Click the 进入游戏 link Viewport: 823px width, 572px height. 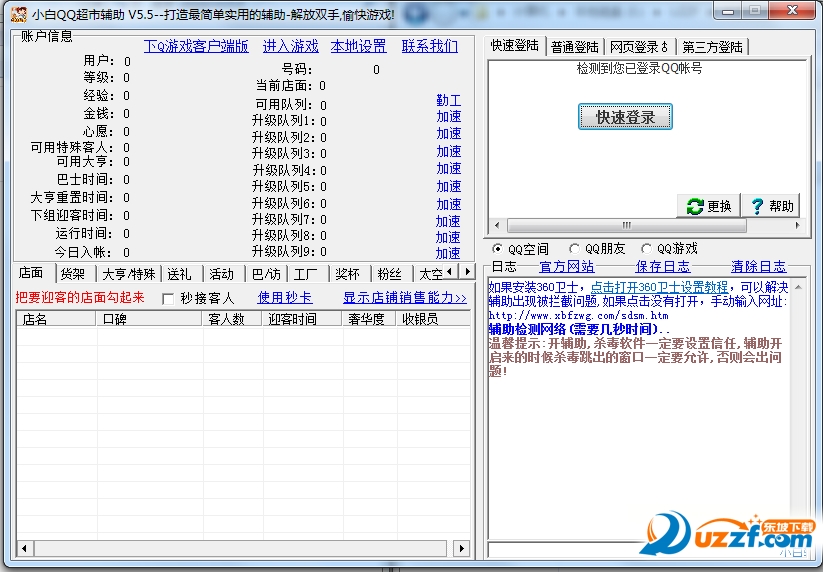(290, 46)
